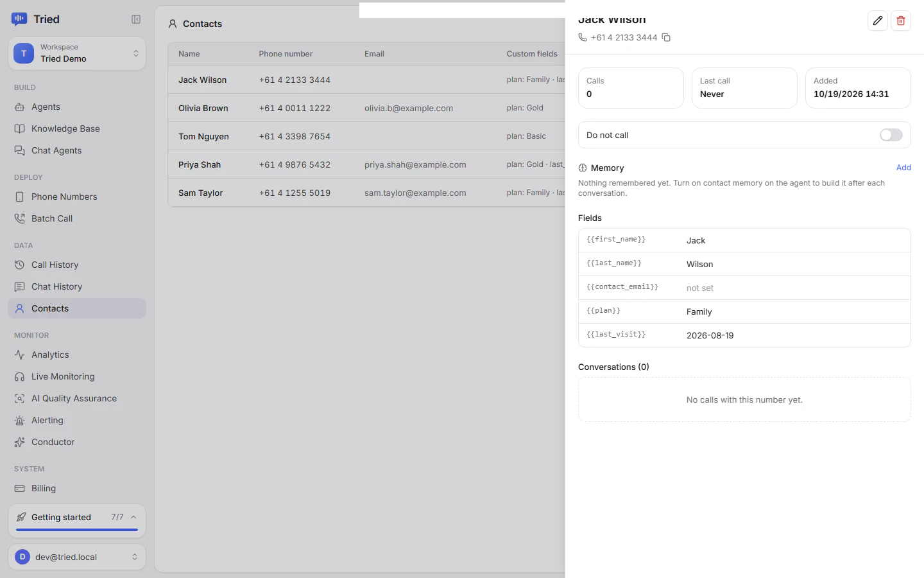Click the olivia.b@example.com email cell

click(409, 108)
